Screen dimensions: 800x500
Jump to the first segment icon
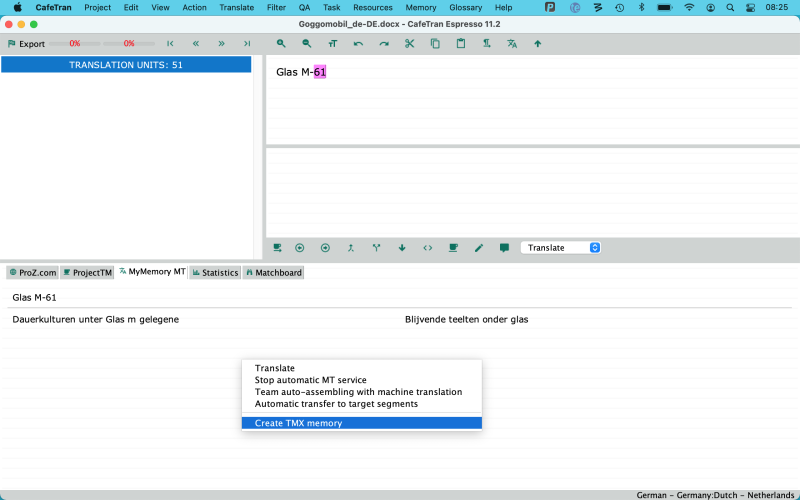170,44
